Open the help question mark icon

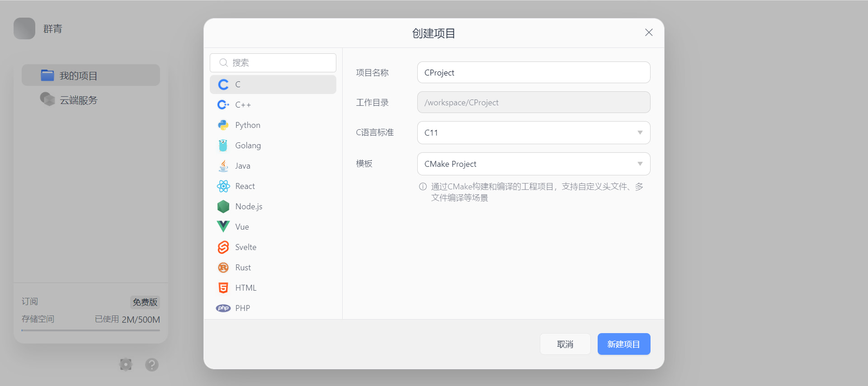point(152,364)
